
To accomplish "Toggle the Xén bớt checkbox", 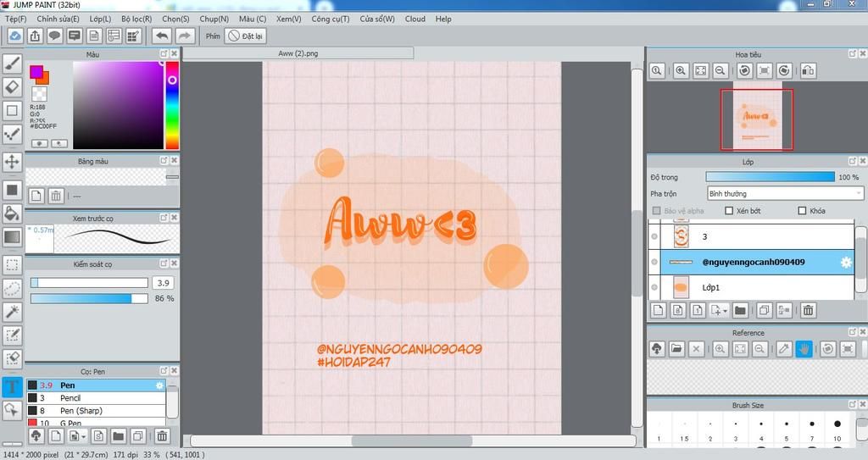I will click(729, 211).
